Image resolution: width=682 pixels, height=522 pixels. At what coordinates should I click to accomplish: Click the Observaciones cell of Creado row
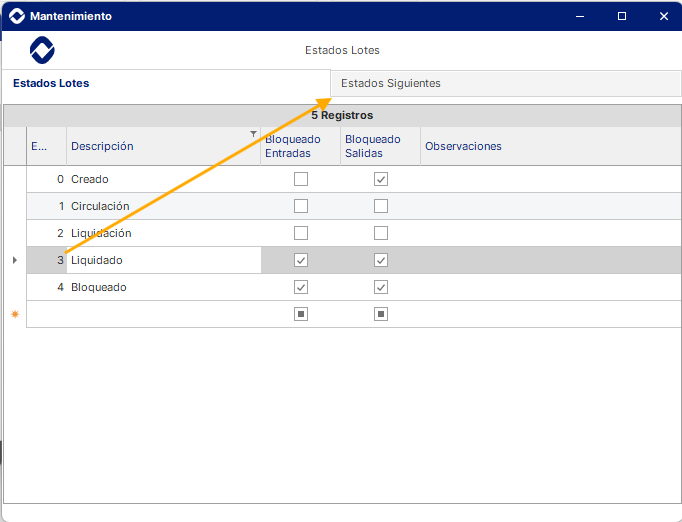[x=551, y=179]
